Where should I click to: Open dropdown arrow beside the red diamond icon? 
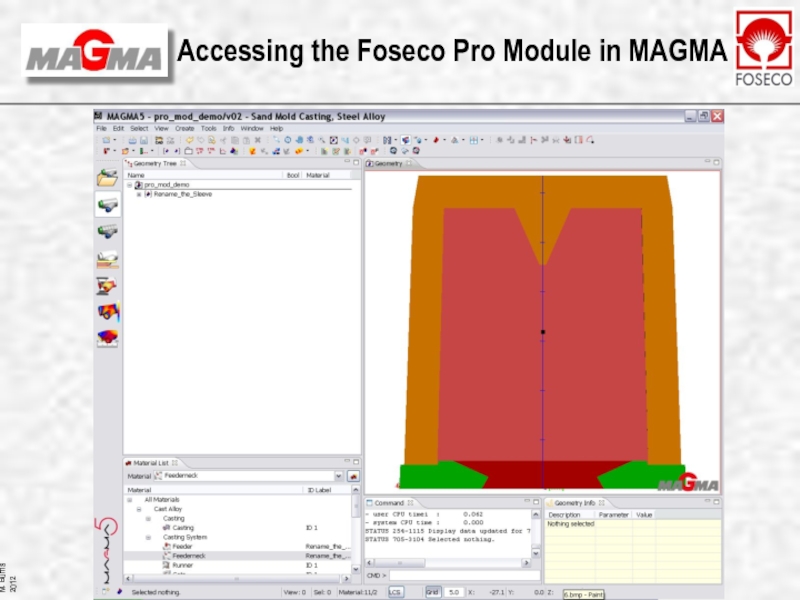pos(444,140)
